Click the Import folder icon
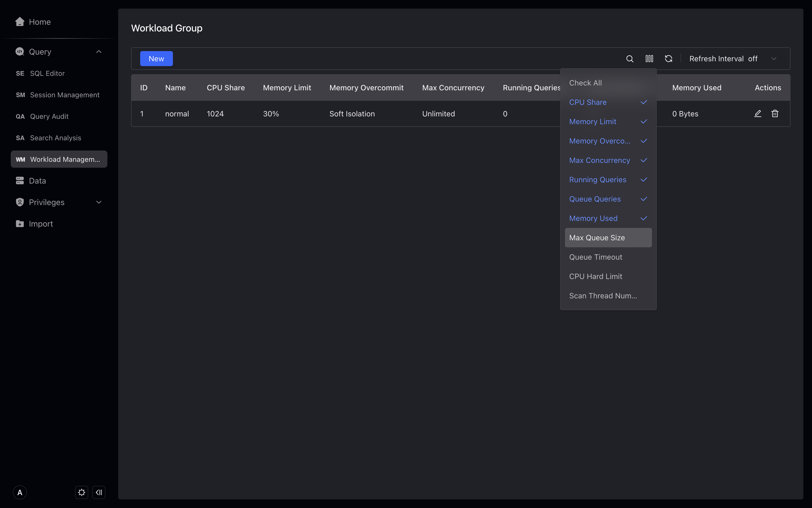 click(20, 223)
